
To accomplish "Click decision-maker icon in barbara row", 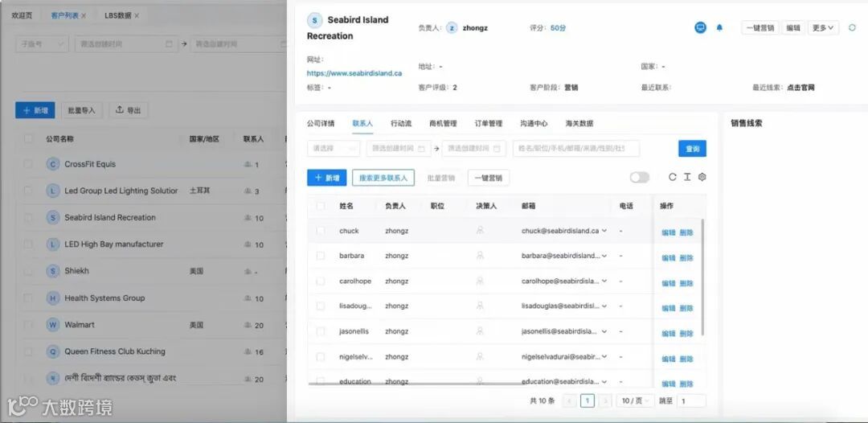I will pos(480,255).
